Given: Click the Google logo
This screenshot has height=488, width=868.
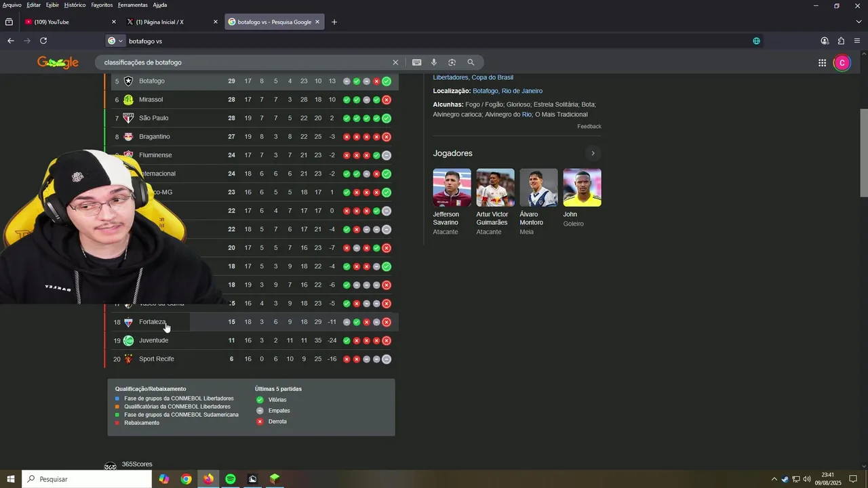Looking at the screenshot, I should (x=58, y=62).
